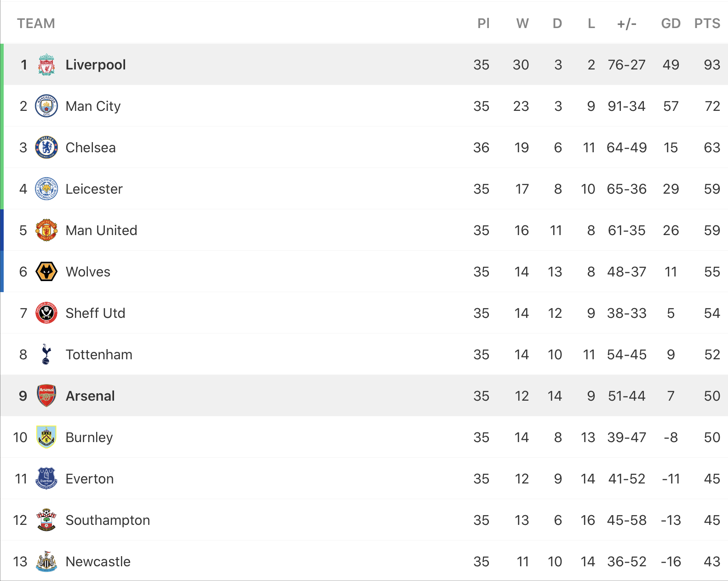Click the Liverpool club crest
Viewport: 728px width, 581px height.
[46, 64]
